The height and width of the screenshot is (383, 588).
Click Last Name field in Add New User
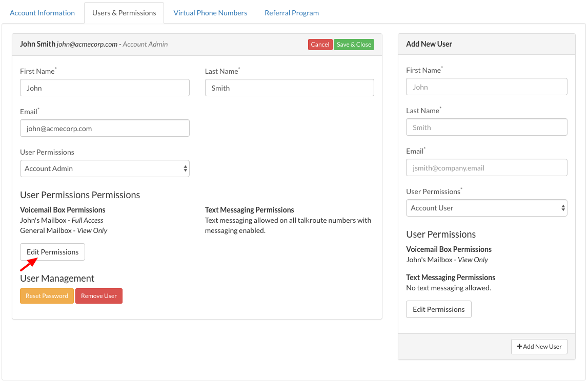486,127
